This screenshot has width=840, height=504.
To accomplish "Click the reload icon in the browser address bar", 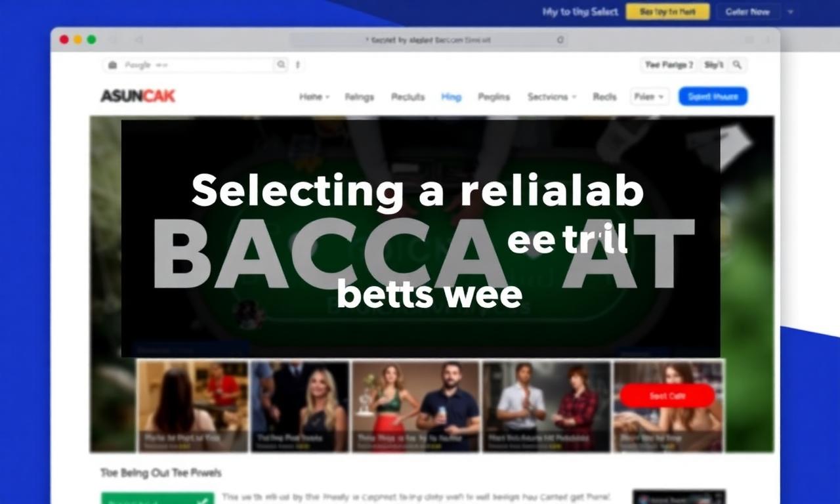I will tap(560, 40).
